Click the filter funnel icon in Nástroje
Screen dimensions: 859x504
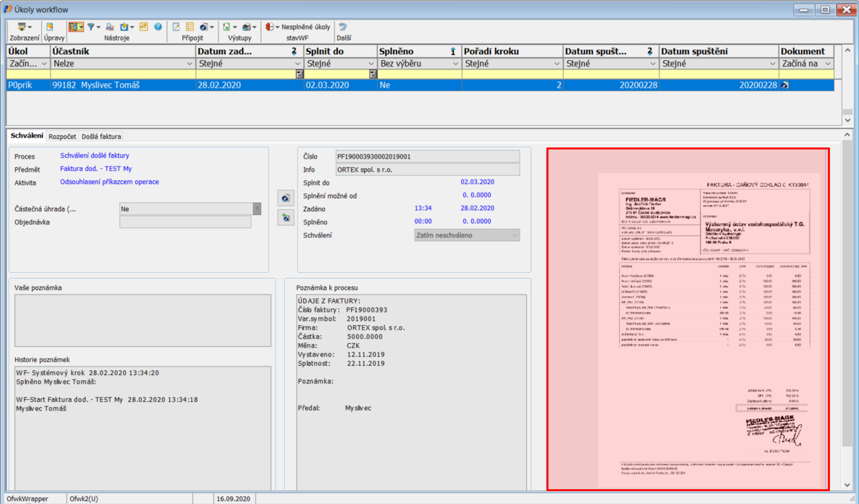pos(91,27)
